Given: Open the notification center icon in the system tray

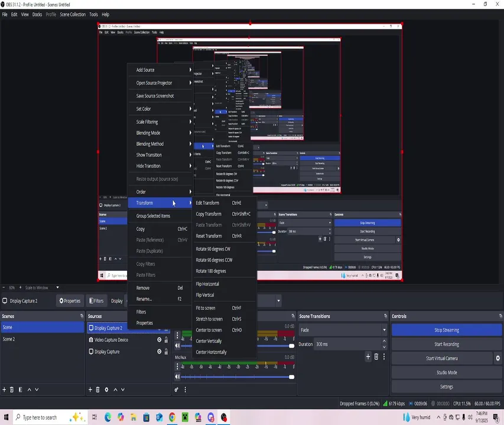Looking at the screenshot, I should [496, 417].
